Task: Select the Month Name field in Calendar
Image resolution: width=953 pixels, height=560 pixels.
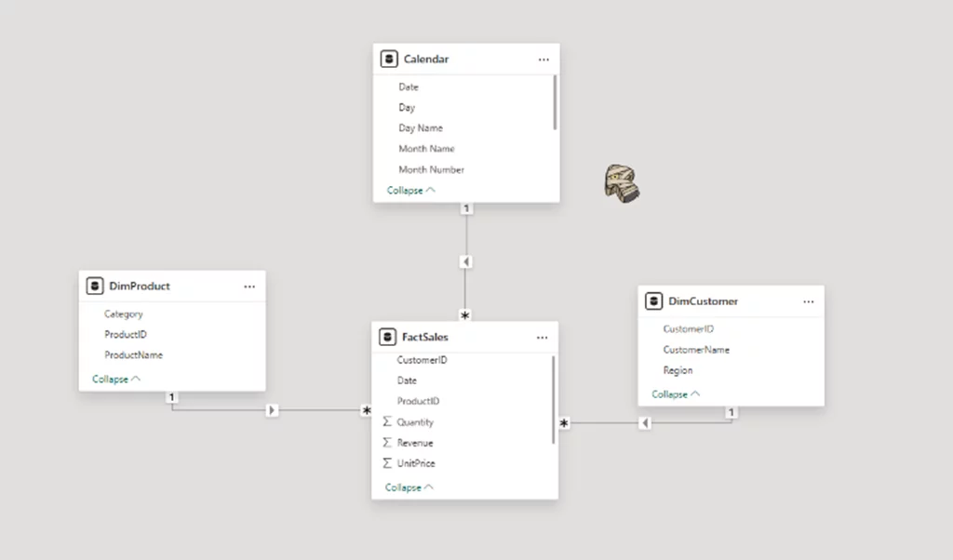Action: 427,148
